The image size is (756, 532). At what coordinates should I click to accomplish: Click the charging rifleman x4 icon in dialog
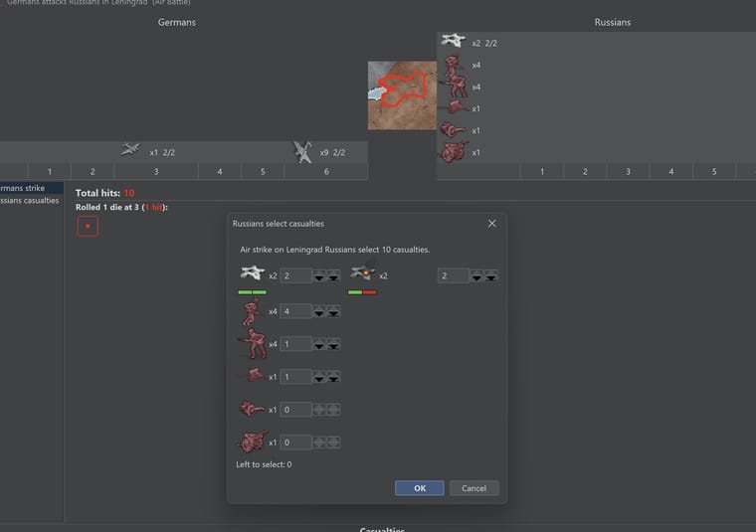tap(253, 344)
